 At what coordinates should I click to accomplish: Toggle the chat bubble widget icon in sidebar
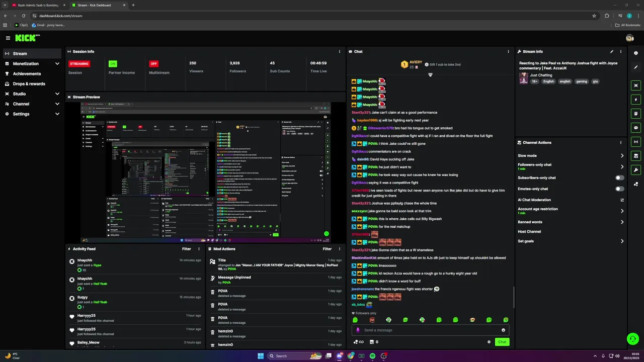[636, 128]
